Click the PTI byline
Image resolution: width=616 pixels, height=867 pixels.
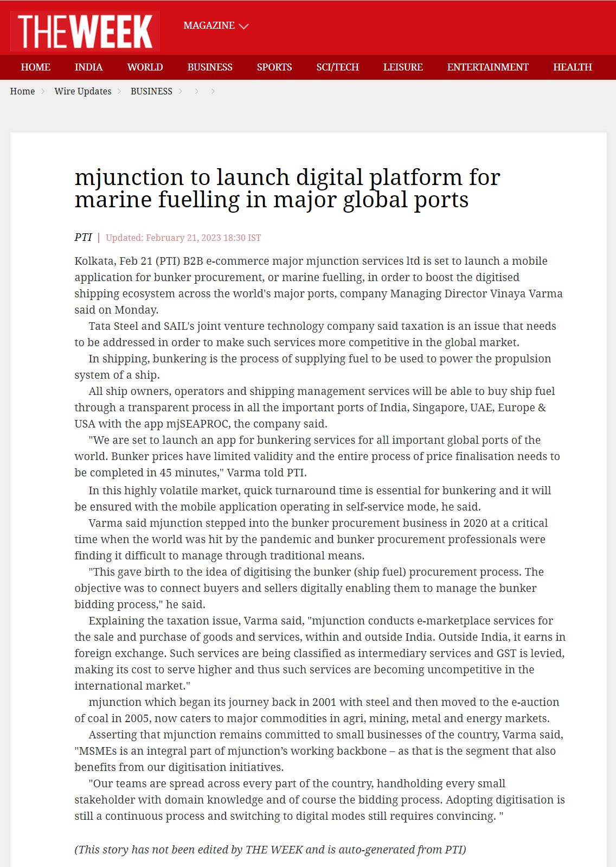click(x=83, y=237)
